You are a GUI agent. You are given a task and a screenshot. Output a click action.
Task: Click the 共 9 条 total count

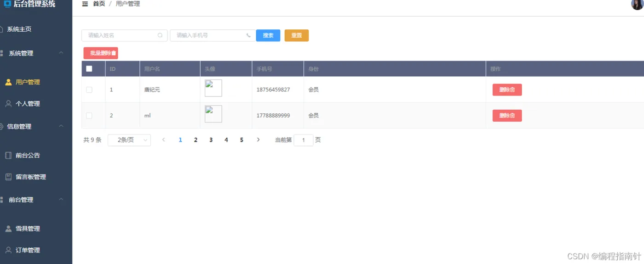coord(92,140)
